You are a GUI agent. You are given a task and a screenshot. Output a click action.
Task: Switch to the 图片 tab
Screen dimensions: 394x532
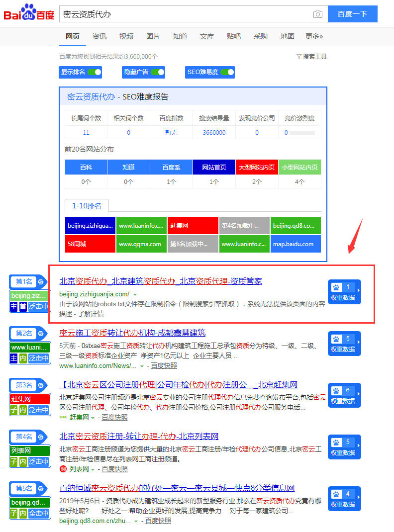pos(153,36)
